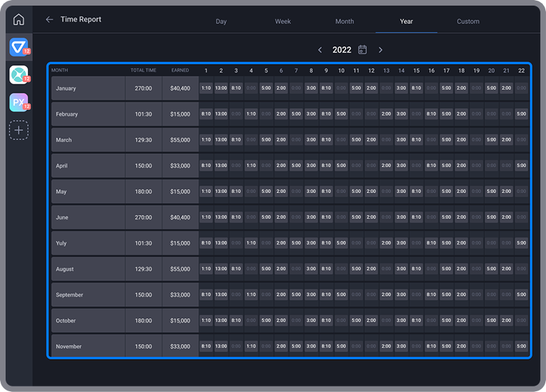This screenshot has width=546, height=392.
Task: Select the Year tab
Action: (406, 21)
